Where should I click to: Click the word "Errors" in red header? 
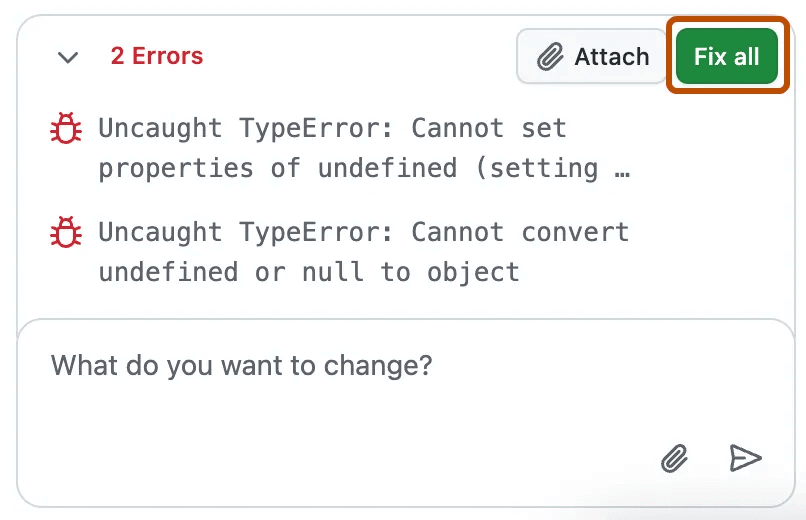(167, 56)
